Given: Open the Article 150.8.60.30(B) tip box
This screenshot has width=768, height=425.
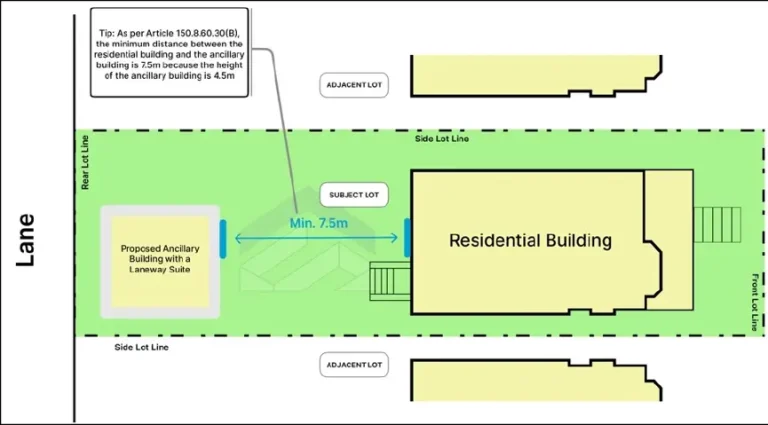Looking at the screenshot, I should click(x=169, y=52).
